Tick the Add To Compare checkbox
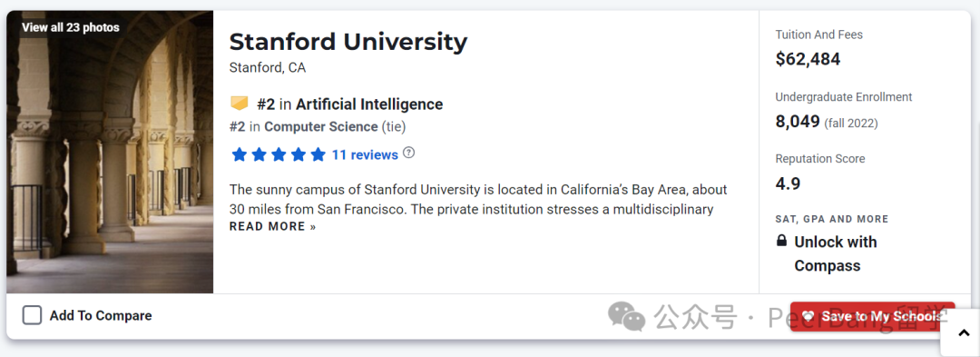The height and width of the screenshot is (357, 980). click(32, 315)
